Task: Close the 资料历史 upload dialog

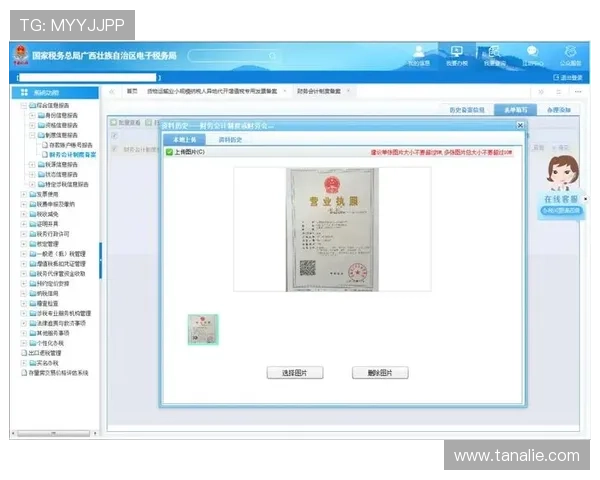Action: coord(520,125)
